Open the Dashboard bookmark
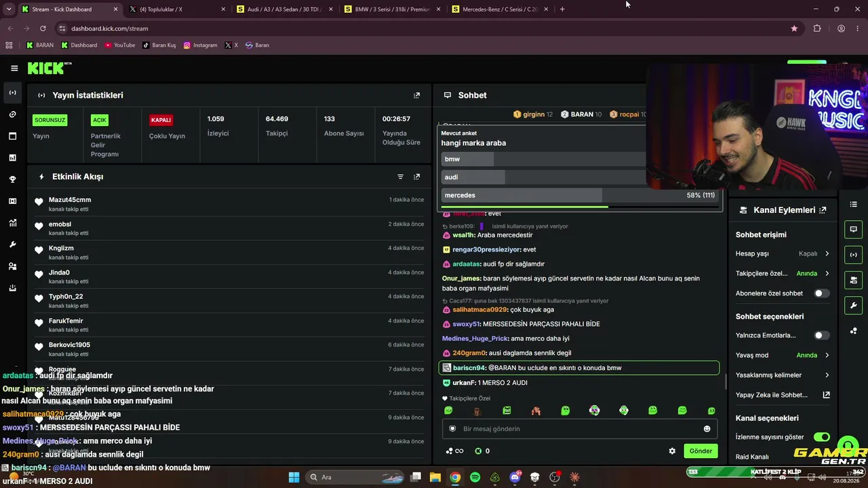This screenshot has width=868, height=488. tap(79, 45)
